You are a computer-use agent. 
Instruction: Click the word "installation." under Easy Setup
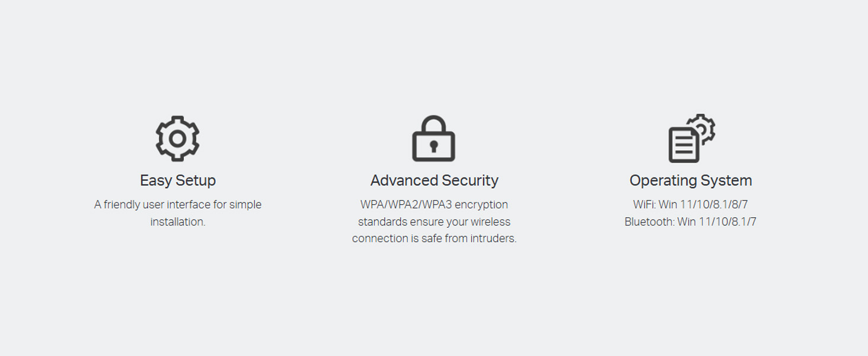point(178,222)
